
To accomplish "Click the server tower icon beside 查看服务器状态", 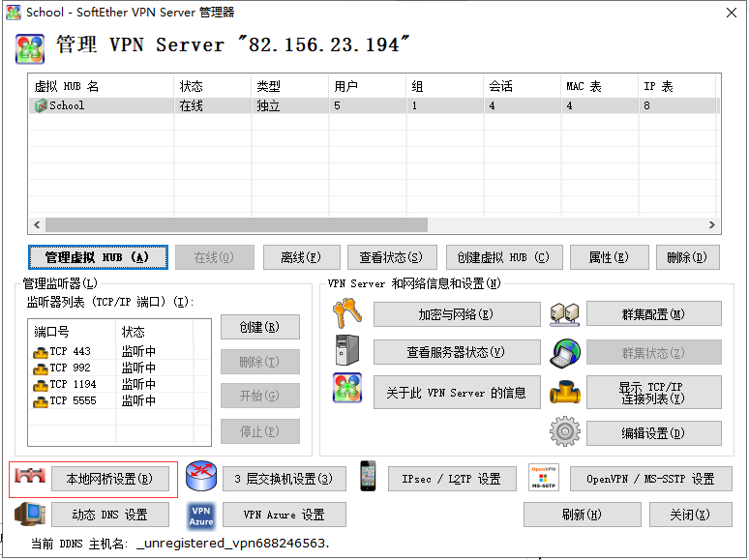I will [x=346, y=351].
